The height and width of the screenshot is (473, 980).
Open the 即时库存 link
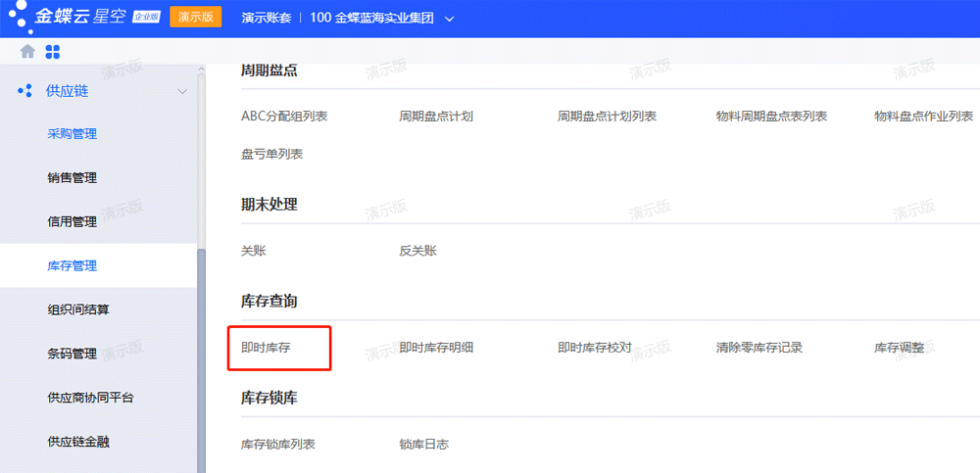(x=266, y=348)
